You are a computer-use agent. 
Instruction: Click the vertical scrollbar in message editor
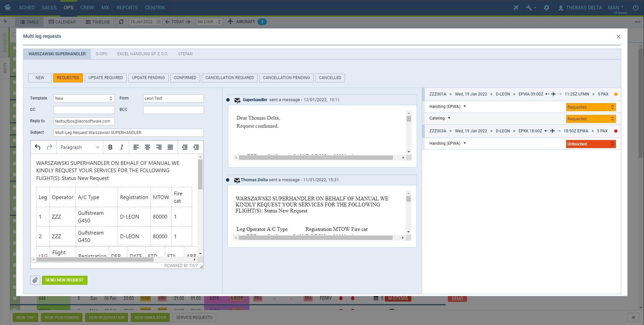pyautogui.click(x=200, y=174)
